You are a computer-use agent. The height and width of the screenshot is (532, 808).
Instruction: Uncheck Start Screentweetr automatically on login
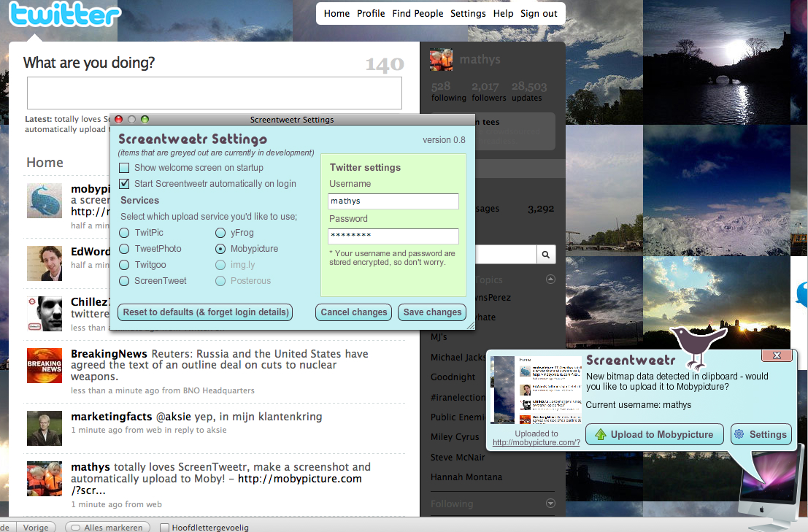tap(124, 184)
